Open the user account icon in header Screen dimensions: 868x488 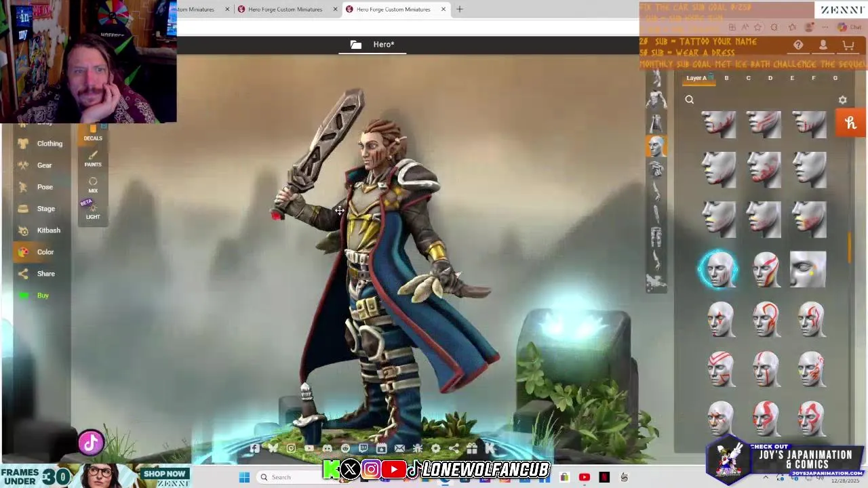pyautogui.click(x=823, y=45)
